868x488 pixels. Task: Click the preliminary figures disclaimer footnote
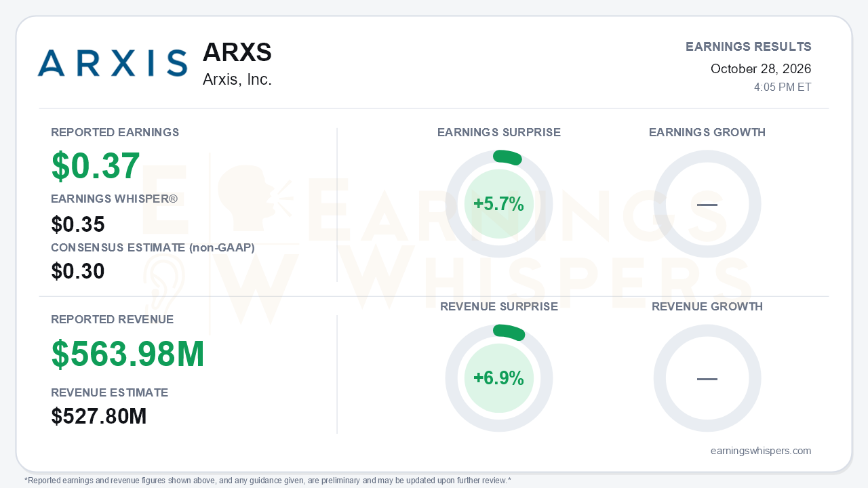268,481
